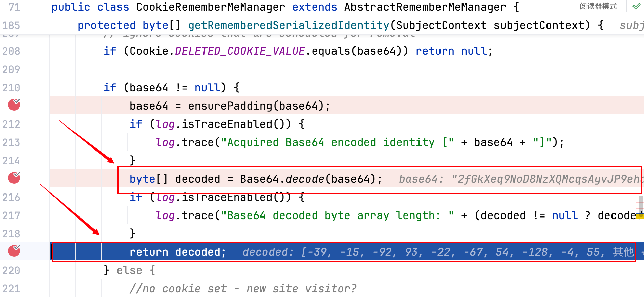Toggle the reader mode label at top right
Image resolution: width=644 pixels, height=297 pixels.
[x=598, y=6]
